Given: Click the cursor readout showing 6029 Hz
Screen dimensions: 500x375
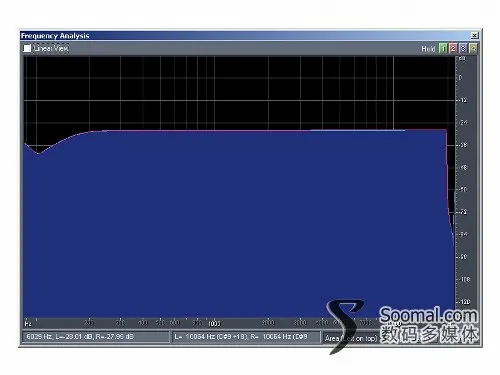Looking at the screenshot, I should [x=95, y=337].
